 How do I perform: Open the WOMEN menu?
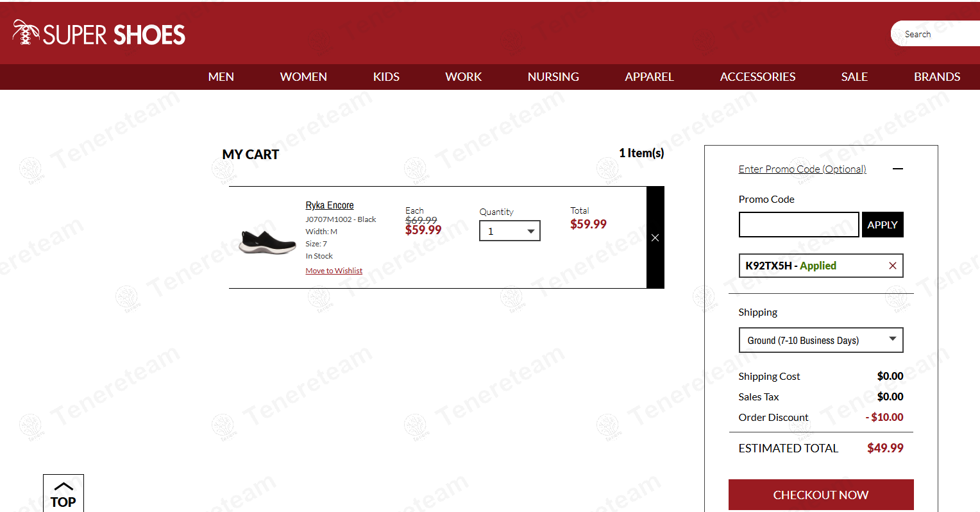point(303,76)
